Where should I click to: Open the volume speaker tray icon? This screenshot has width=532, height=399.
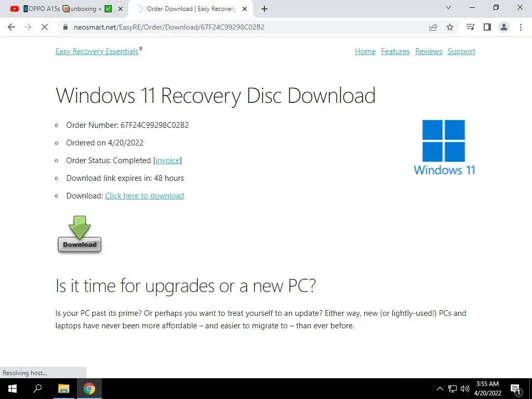pos(465,389)
